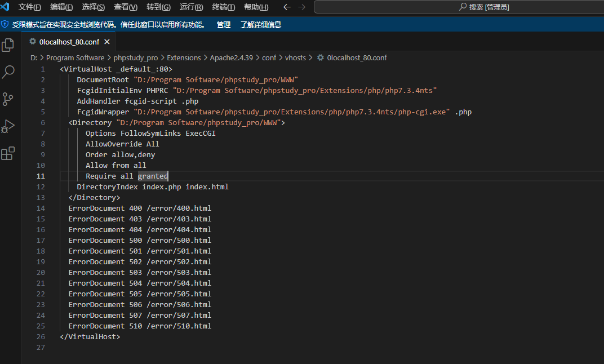
Task: Click the FcgidInitialEnv PHPRC text
Action: pyautogui.click(x=122, y=91)
